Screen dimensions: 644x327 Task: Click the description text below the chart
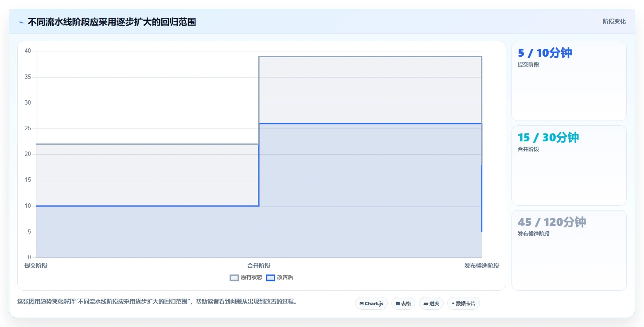coord(157,302)
